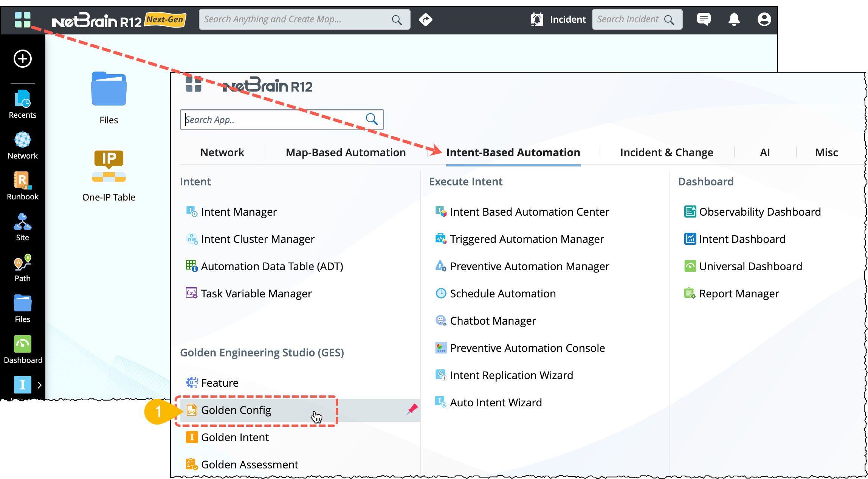Focus the Search Incident field
The height and width of the screenshot is (479, 868).
(x=628, y=19)
